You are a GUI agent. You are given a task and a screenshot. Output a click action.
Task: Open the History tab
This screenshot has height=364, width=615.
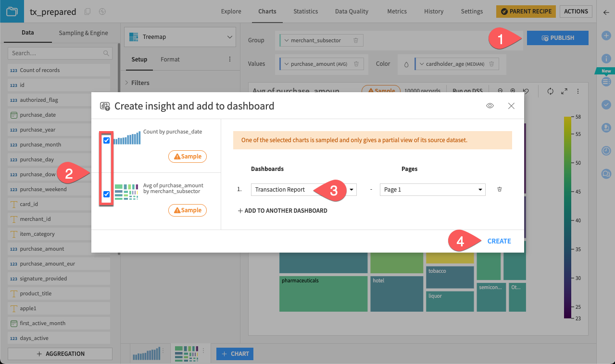(x=434, y=12)
